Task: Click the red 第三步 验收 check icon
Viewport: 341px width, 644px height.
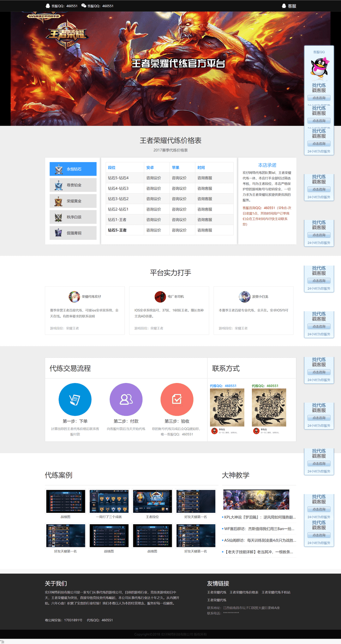Action: point(177,399)
